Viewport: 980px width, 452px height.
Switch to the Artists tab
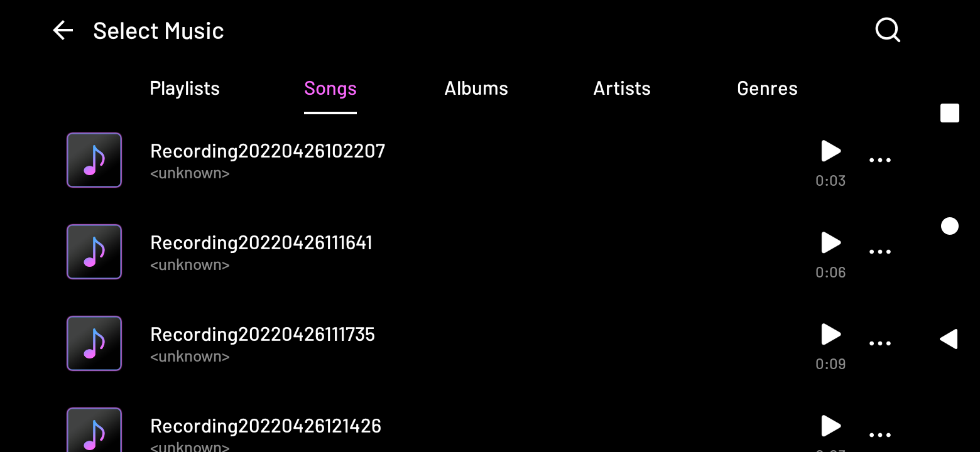[622, 89]
